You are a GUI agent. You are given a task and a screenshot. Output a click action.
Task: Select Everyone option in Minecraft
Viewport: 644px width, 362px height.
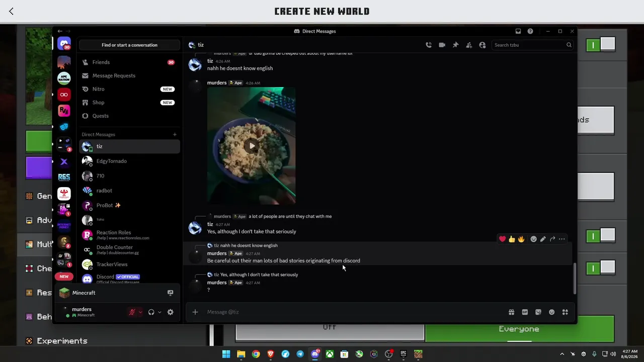519,329
